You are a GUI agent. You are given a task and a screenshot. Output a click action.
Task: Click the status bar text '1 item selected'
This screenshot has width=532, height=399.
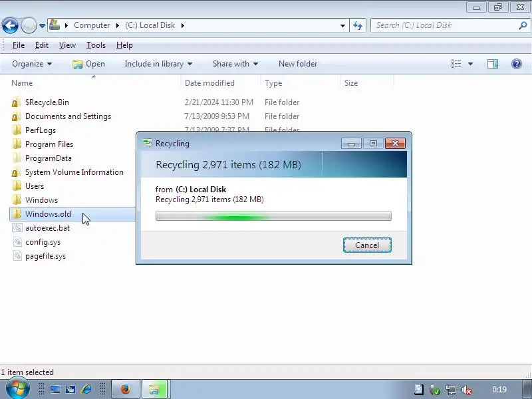click(x=27, y=372)
